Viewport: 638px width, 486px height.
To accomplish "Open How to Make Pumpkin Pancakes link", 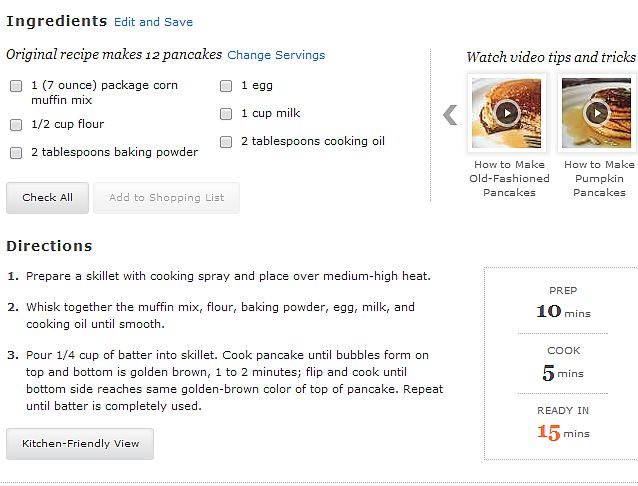I will pos(599,178).
